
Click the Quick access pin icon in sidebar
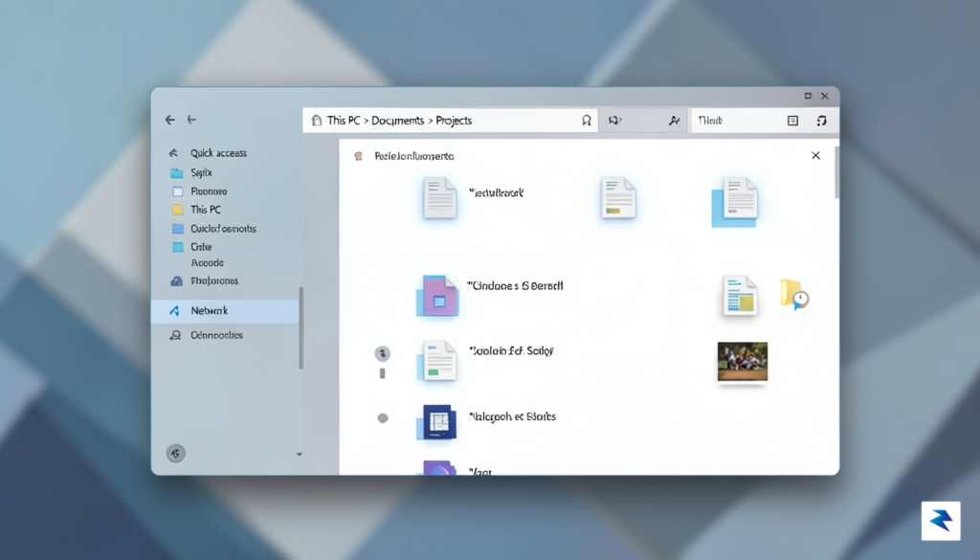pos(174,153)
